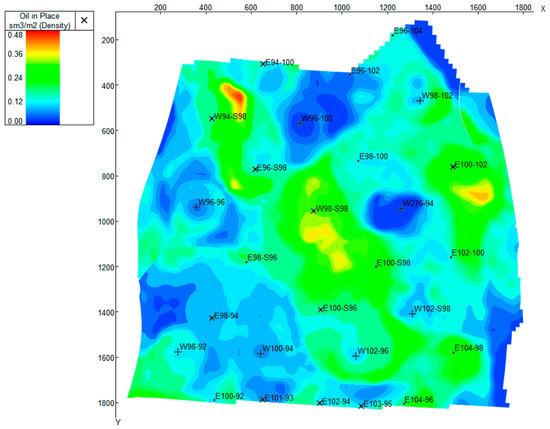Click the Oil in Place legend title

pyautogui.click(x=40, y=21)
